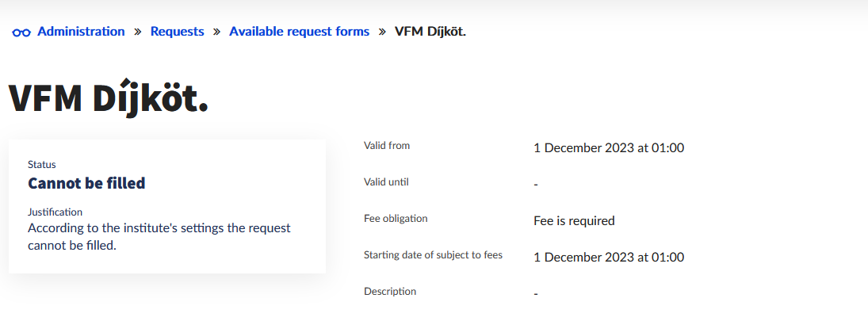Click the Fee is required value

coord(574,220)
